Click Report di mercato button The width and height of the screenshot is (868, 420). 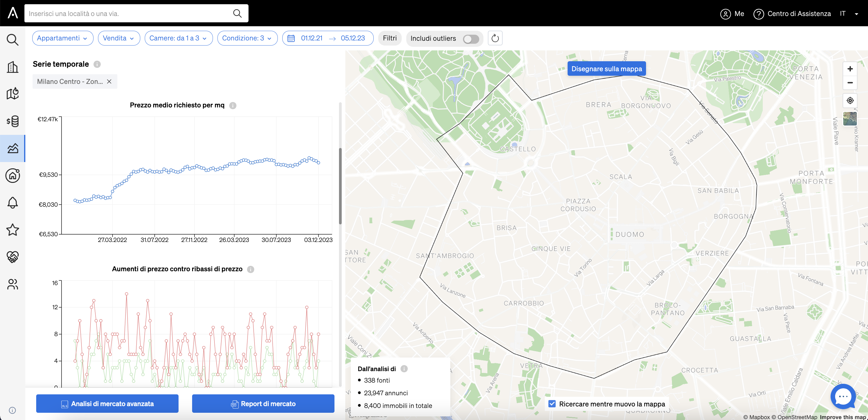263,403
